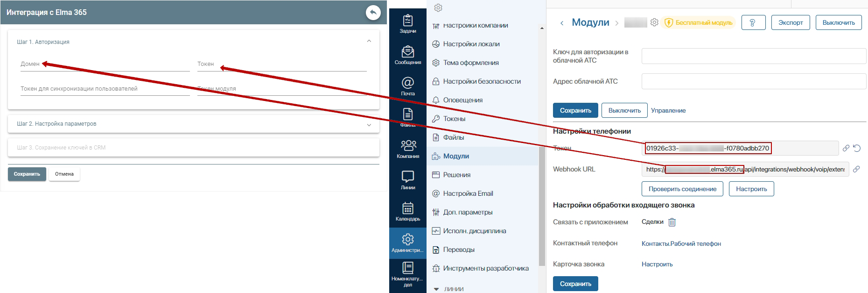Screen dimensions: 868x293
Task: Expand the ЛИНИИ group in menu
Action: tap(436, 289)
